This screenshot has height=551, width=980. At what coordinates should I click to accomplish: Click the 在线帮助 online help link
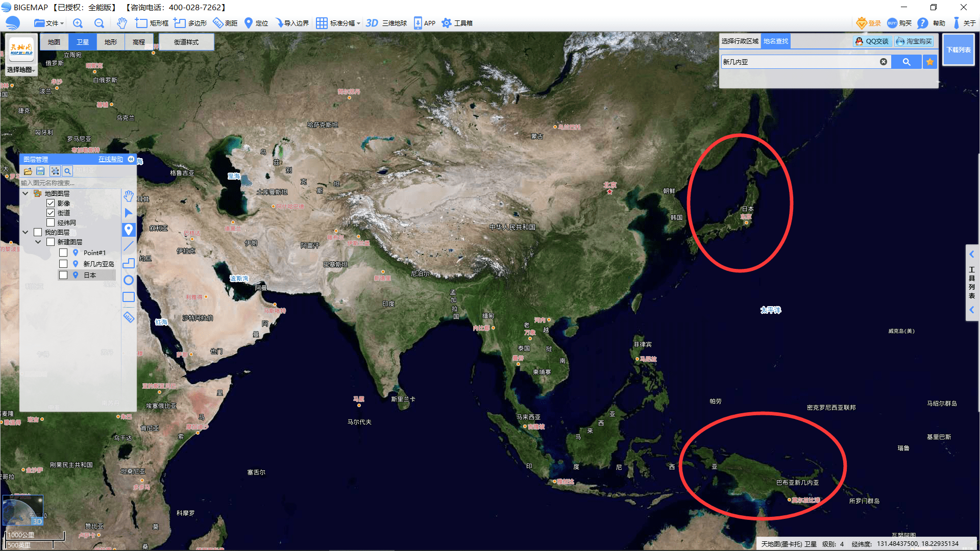click(111, 159)
